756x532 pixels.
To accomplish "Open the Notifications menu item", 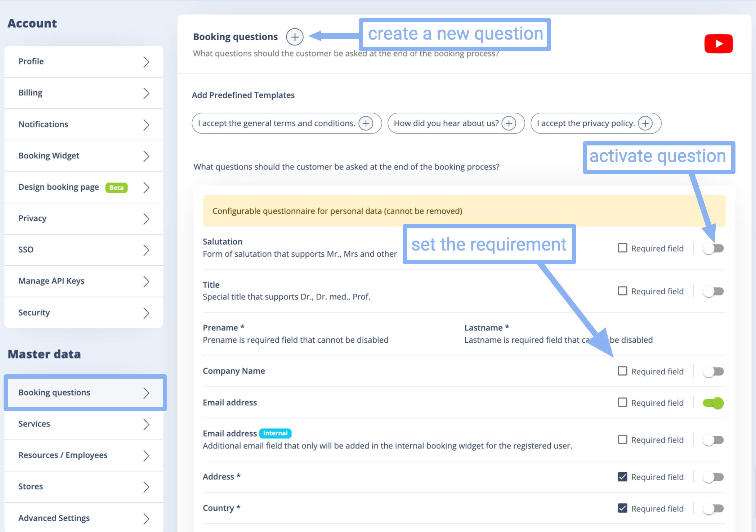I will click(x=43, y=124).
